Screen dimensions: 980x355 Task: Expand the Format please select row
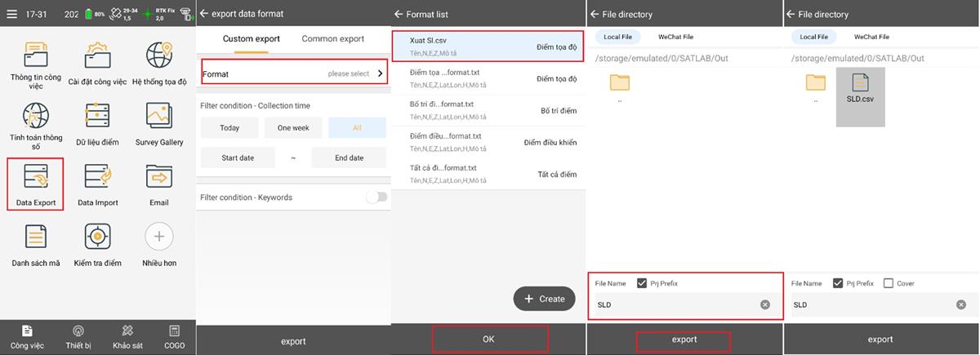click(293, 73)
